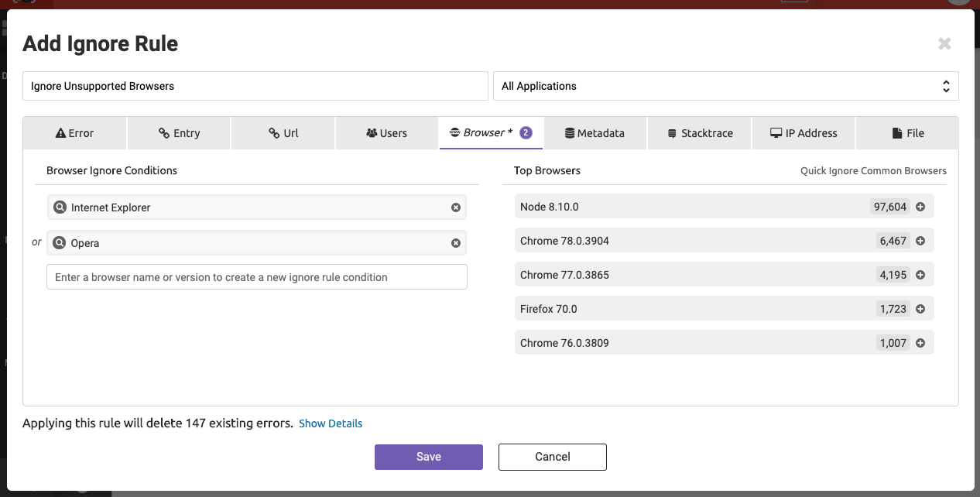This screenshot has width=980, height=497.
Task: Open the Show Details link
Action: click(331, 423)
